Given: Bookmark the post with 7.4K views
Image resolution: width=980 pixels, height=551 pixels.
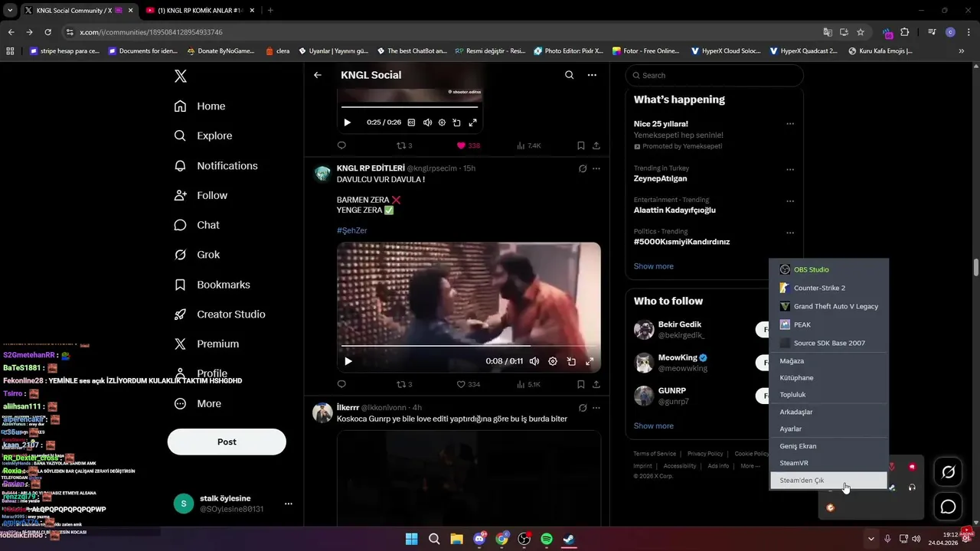Looking at the screenshot, I should 581,145.
